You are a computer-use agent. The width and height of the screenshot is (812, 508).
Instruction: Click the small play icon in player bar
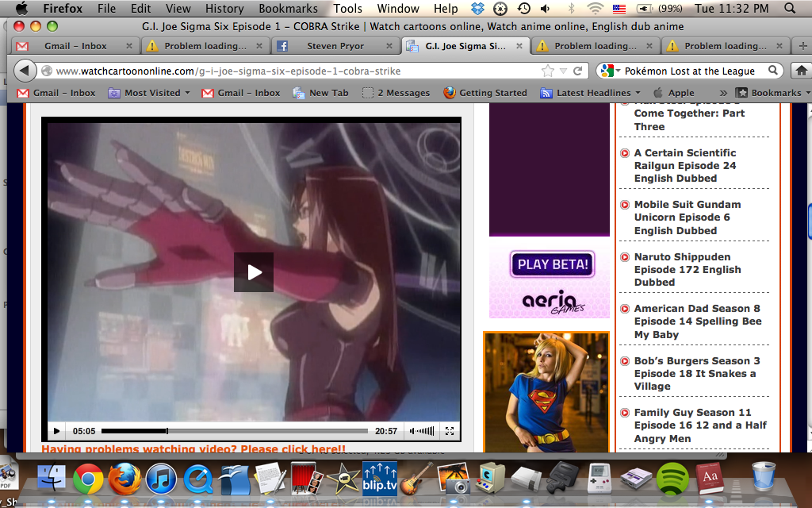click(x=56, y=431)
